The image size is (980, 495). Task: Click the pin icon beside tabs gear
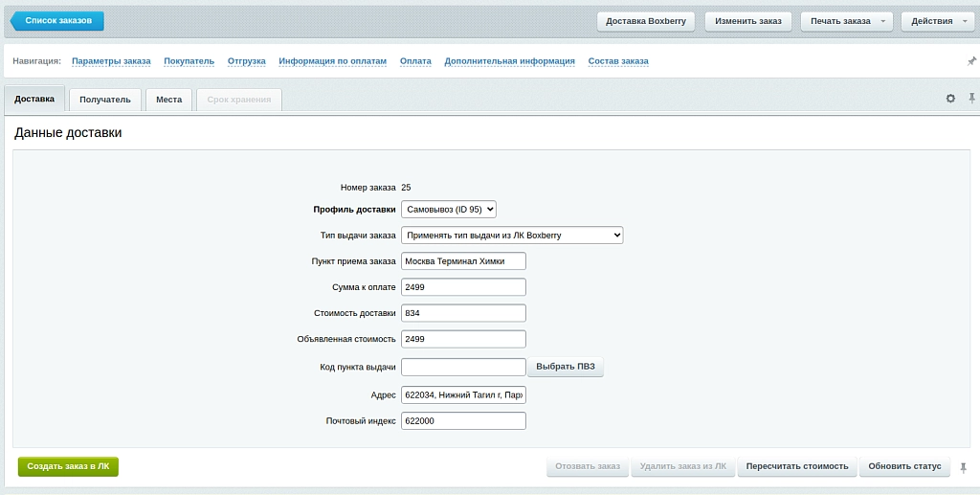[972, 98]
